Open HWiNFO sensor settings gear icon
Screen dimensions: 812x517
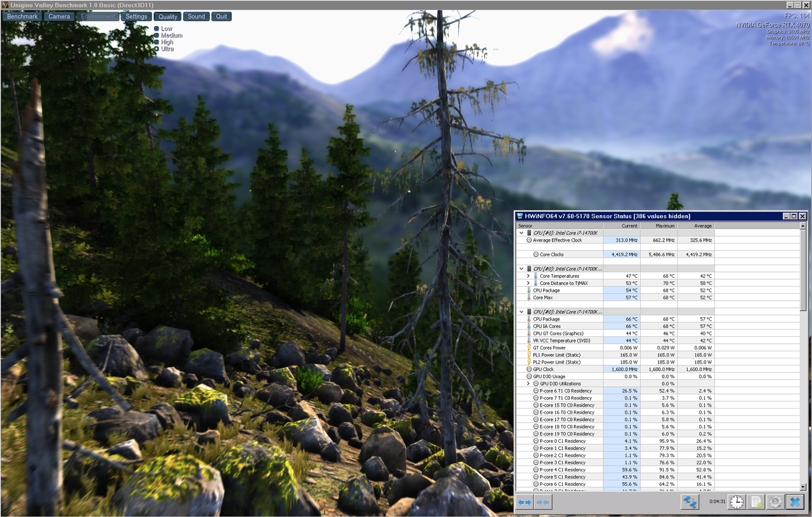click(775, 502)
